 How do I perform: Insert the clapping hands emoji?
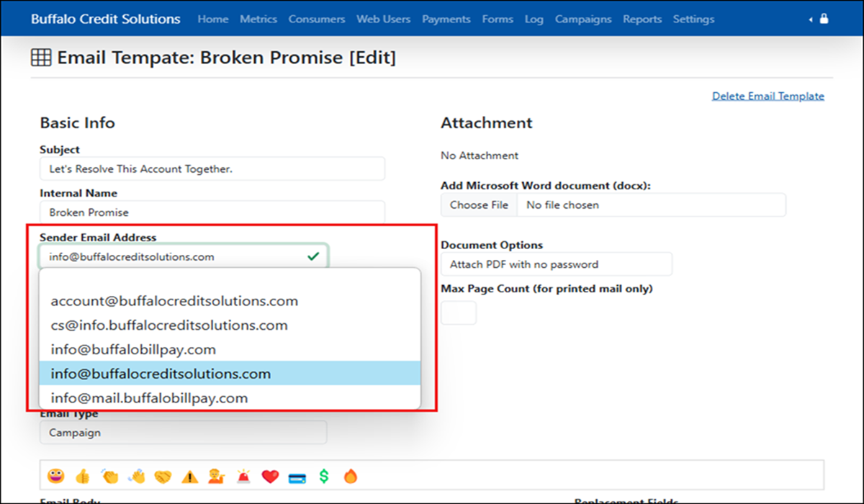click(x=109, y=476)
